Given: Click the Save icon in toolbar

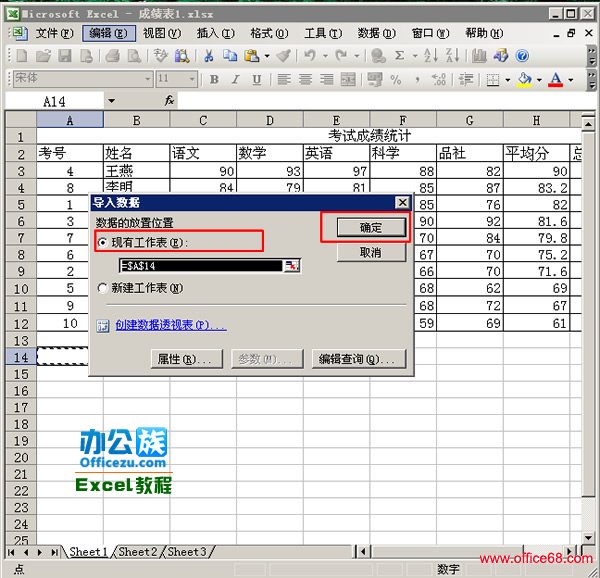Looking at the screenshot, I should (x=65, y=56).
